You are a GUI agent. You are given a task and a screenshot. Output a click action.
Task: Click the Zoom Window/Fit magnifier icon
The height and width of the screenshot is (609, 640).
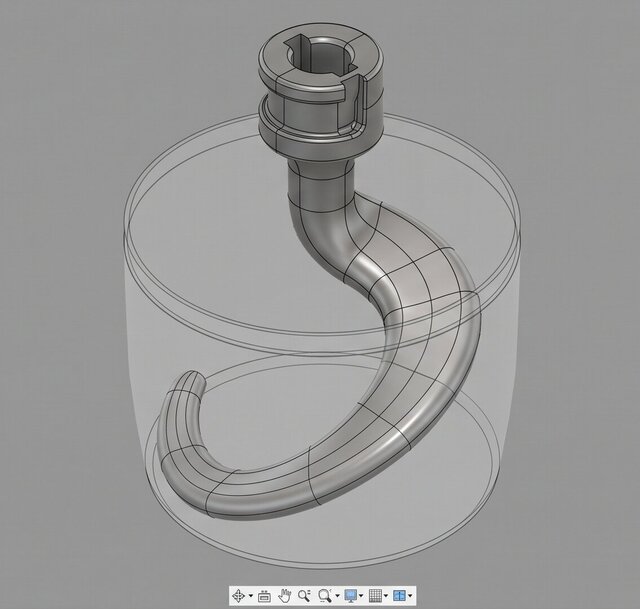click(325, 596)
